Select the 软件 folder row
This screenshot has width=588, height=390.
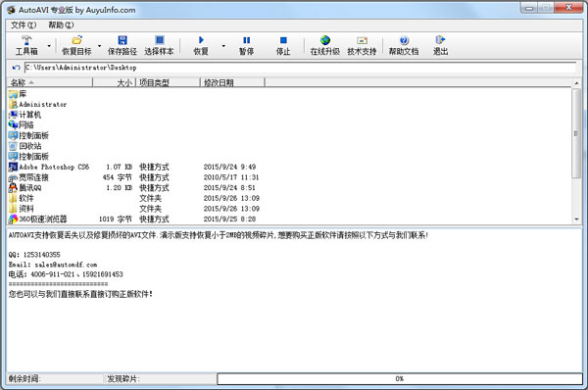(134, 198)
